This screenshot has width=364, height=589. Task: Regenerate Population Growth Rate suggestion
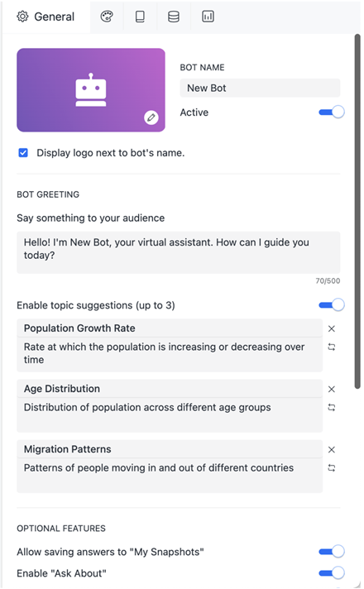click(331, 347)
